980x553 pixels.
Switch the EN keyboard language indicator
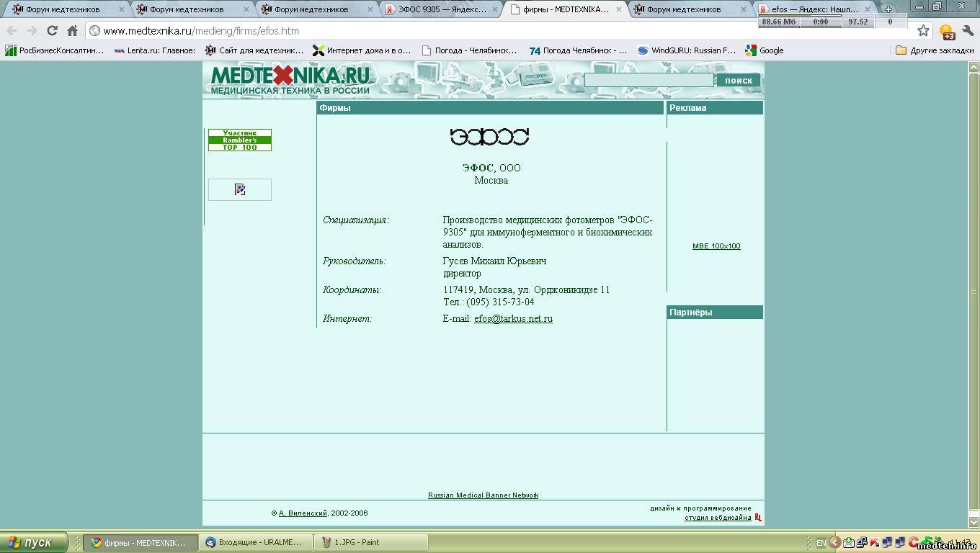[821, 543]
